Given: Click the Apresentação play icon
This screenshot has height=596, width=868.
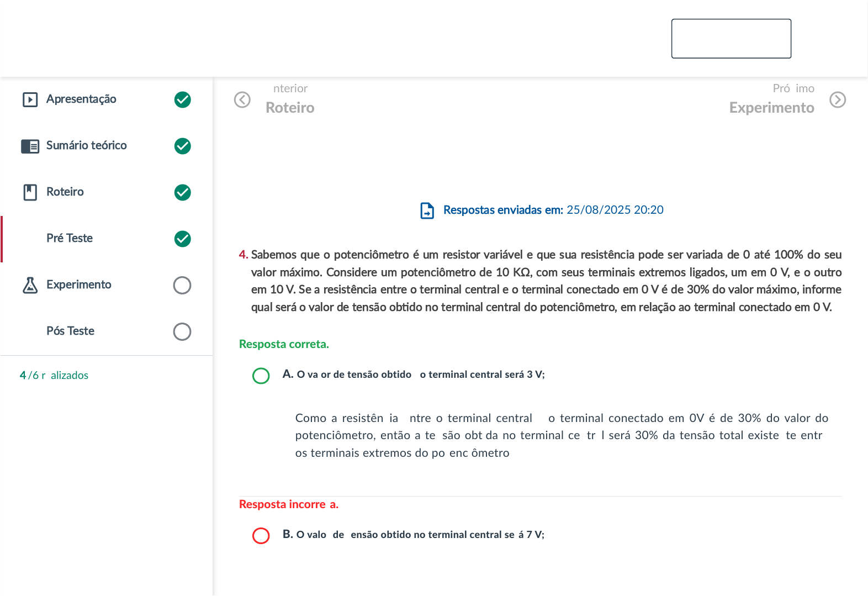Looking at the screenshot, I should click(x=30, y=99).
